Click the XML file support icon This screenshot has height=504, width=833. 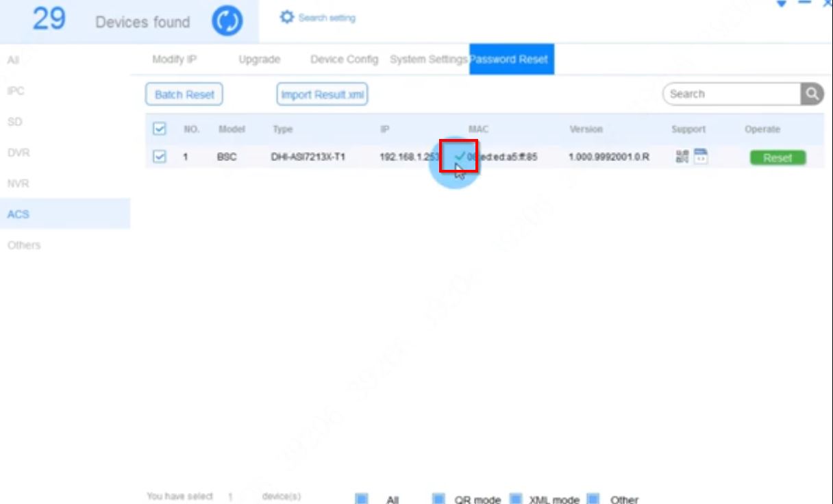click(700, 156)
